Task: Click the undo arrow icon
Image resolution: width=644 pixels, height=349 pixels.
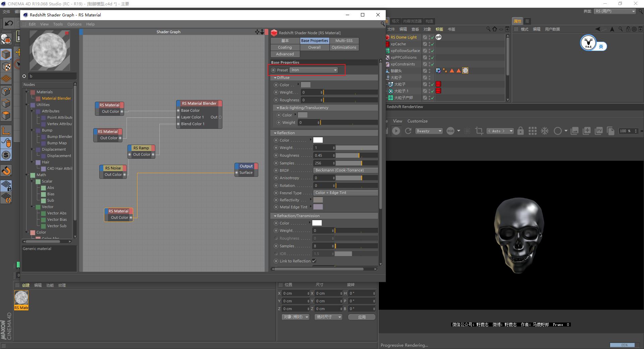Action: (9, 23)
